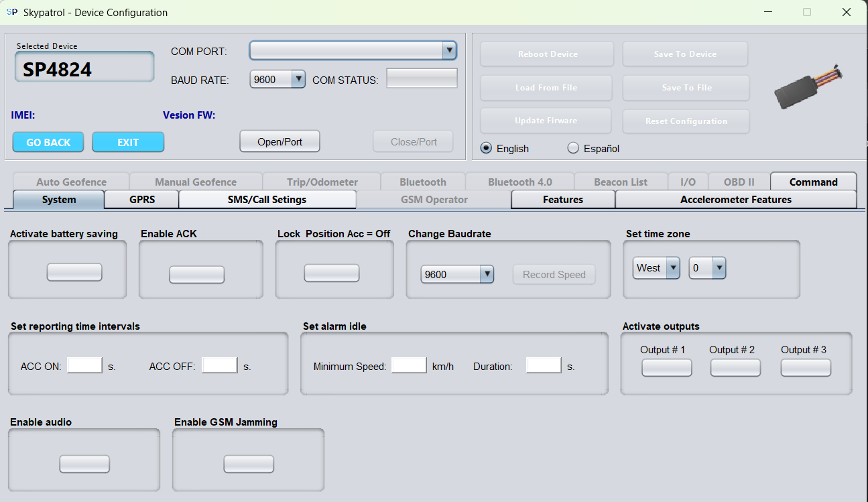Image resolution: width=868 pixels, height=502 pixels.
Task: Minimize the Skypatrol window
Action: (769, 12)
